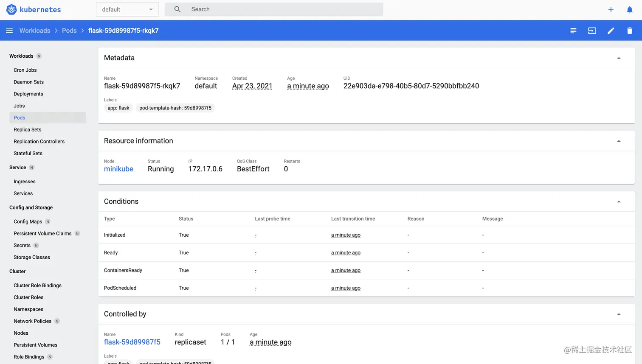642x364 pixels.
Task: Open the flask-59d89987f5 replicaset link
Action: pyautogui.click(x=132, y=342)
